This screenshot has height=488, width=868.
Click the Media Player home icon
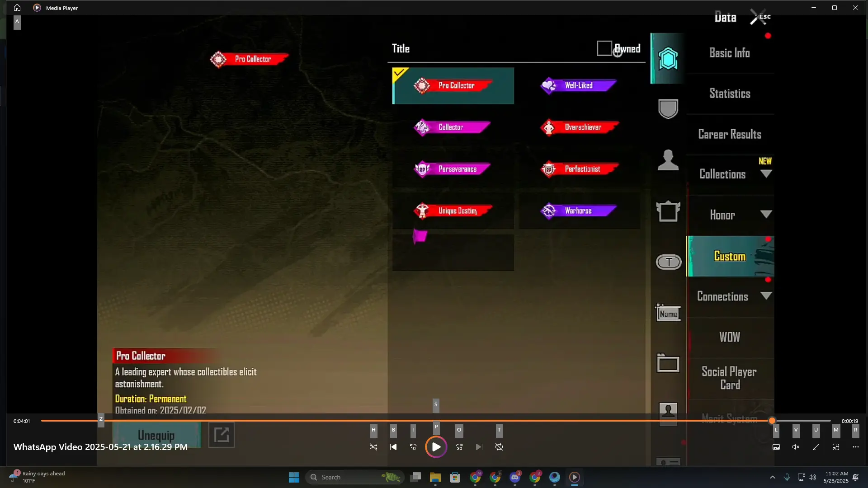[17, 8]
